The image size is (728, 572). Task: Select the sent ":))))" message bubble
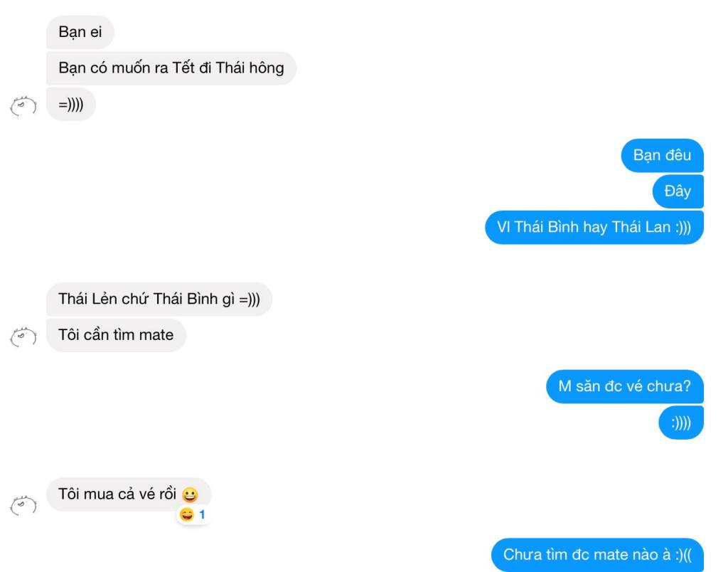(x=681, y=423)
